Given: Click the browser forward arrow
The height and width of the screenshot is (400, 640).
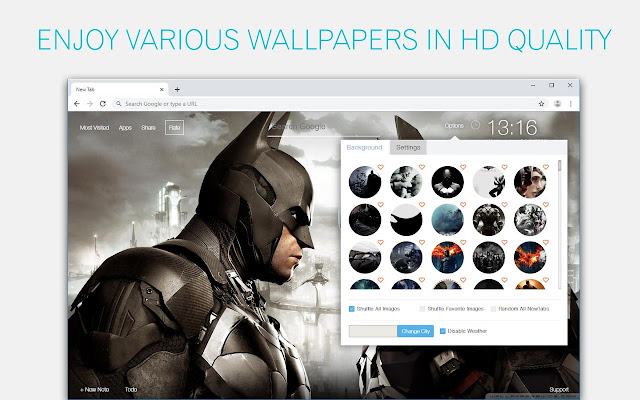Looking at the screenshot, I should coord(90,104).
